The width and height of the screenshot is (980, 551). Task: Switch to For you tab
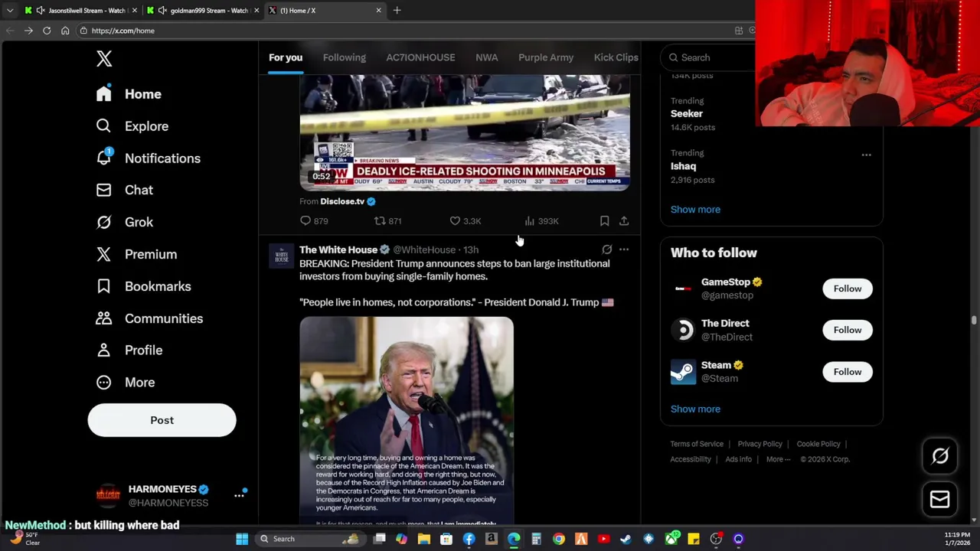(286, 57)
